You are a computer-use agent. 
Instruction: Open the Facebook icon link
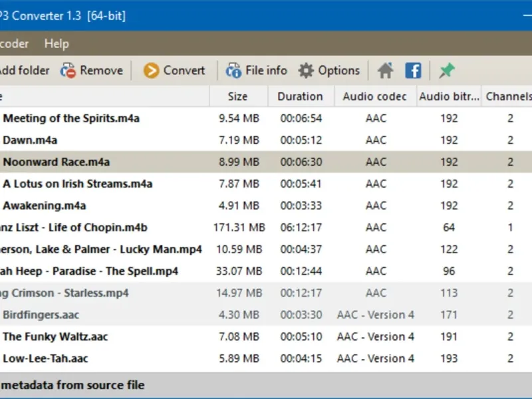(x=413, y=70)
